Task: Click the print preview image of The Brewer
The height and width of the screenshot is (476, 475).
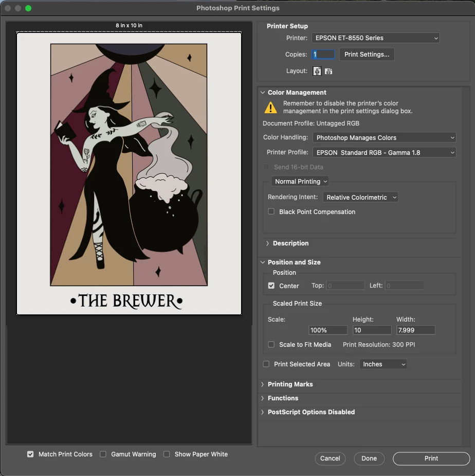Action: pyautogui.click(x=129, y=173)
